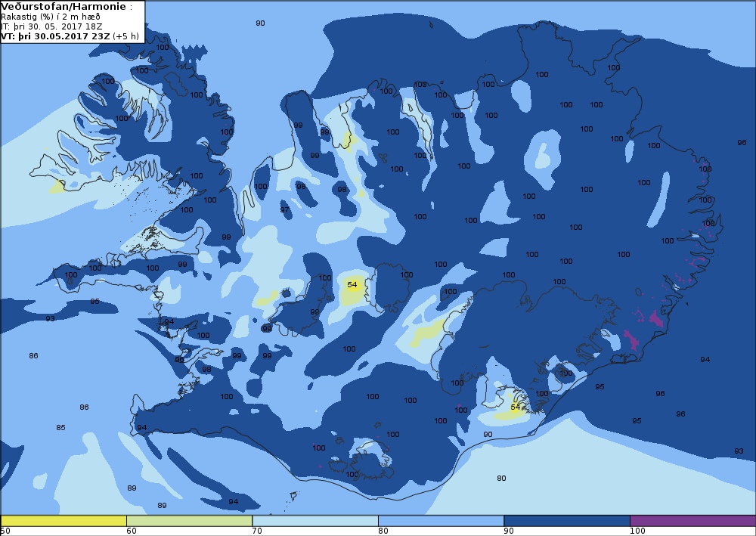Click the "IT: þri 30. 05. 2017 18Z" line
Viewport: 756px width, 536px height.
pyautogui.click(x=51, y=26)
